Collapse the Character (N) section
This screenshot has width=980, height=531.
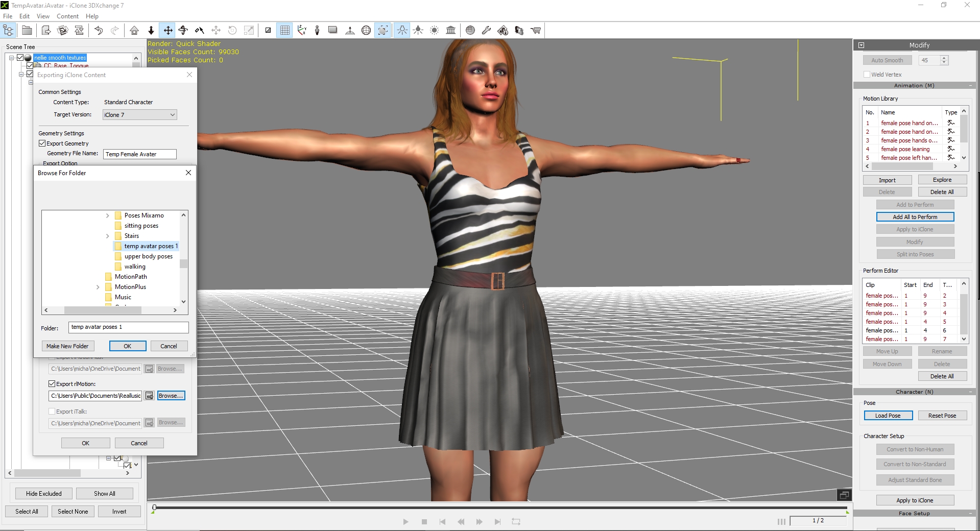tap(970, 392)
